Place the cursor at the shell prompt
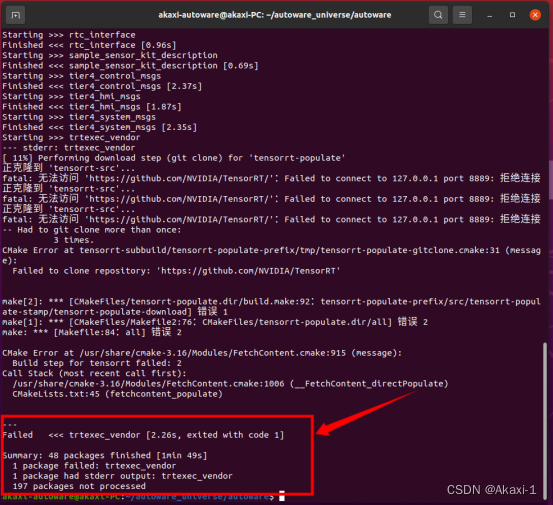This screenshot has width=553, height=505. pyautogui.click(x=281, y=496)
